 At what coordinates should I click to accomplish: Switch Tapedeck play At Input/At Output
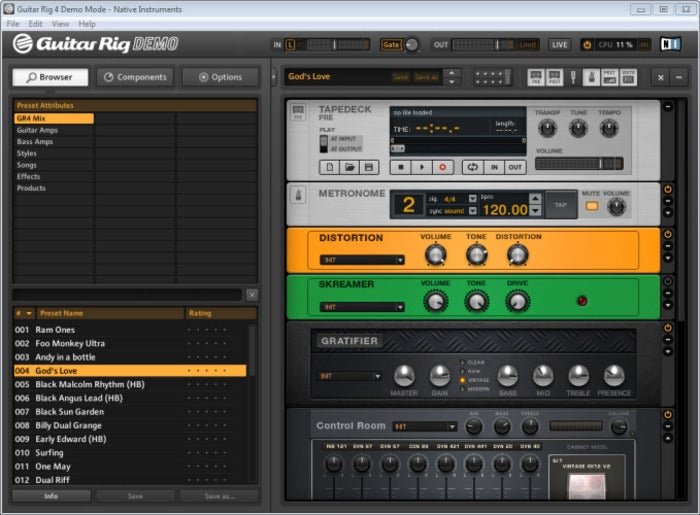click(x=324, y=144)
